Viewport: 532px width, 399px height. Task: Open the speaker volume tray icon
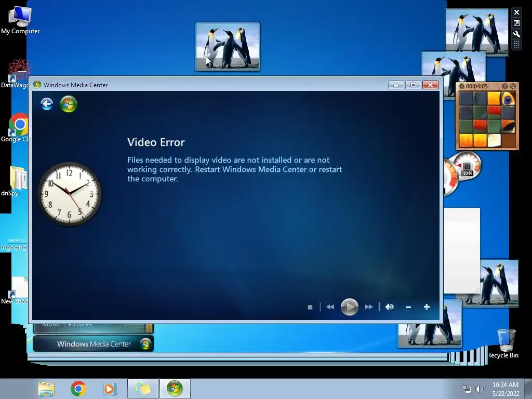(480, 389)
